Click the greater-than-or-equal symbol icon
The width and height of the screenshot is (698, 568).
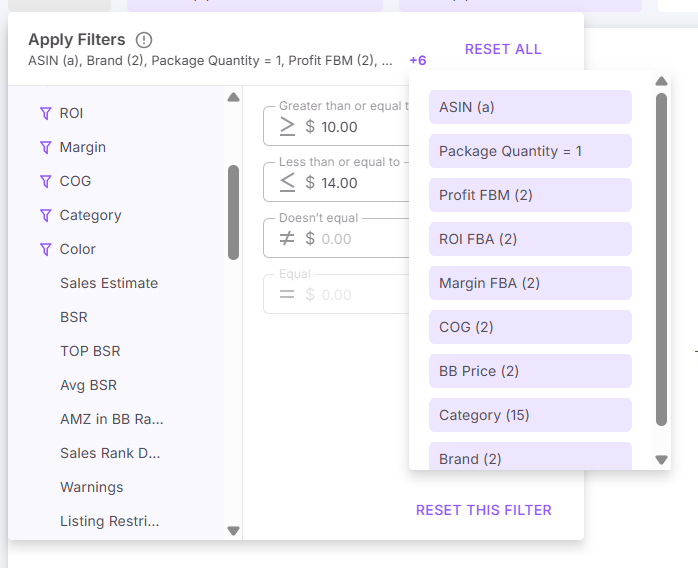click(287, 127)
